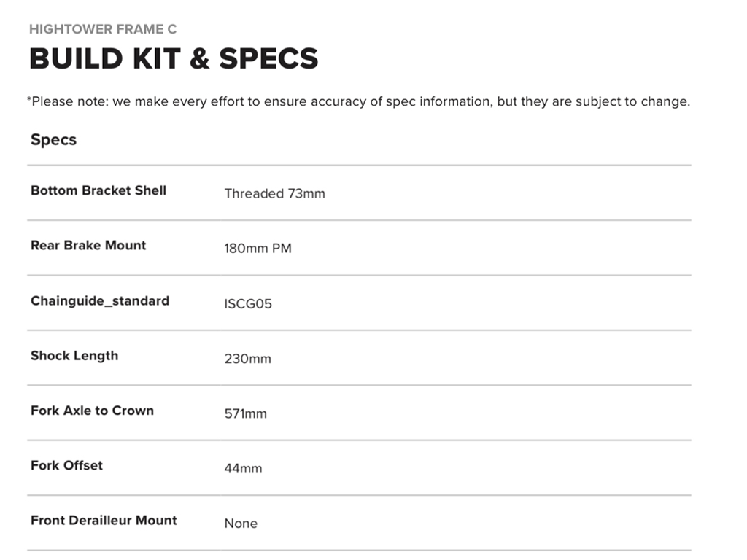The image size is (747, 560).
Task: Select the '44mm' fork offset value
Action: point(243,468)
